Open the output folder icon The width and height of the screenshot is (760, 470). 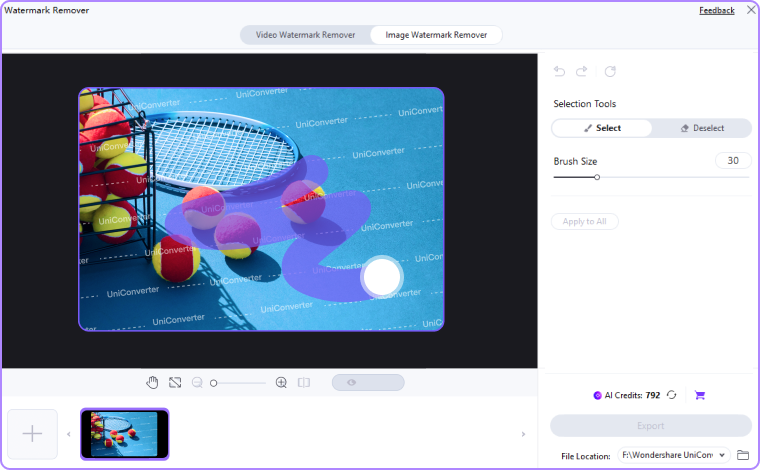pyautogui.click(x=743, y=455)
